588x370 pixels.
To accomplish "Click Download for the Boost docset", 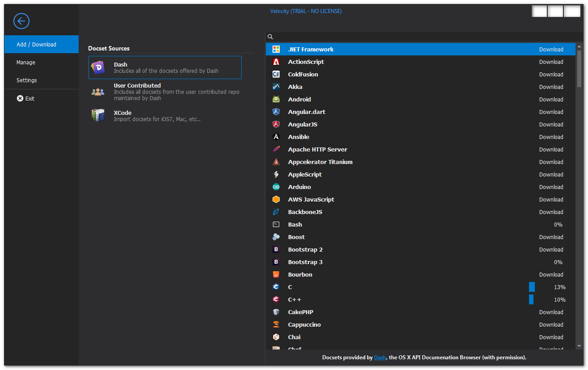I will click(x=551, y=237).
